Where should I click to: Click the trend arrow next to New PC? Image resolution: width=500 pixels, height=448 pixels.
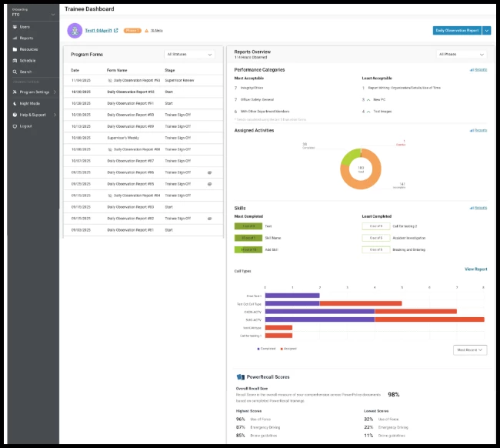pyautogui.click(x=368, y=100)
